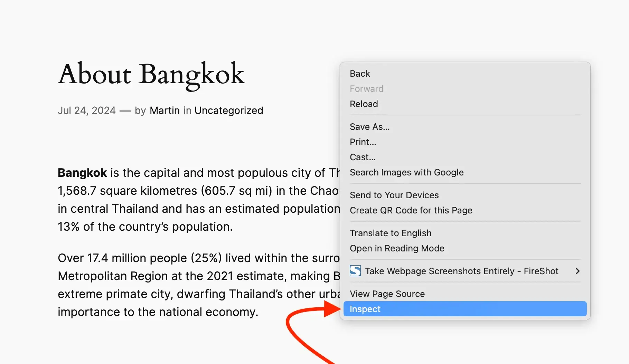Expand the FireShot submenu arrow

(578, 271)
